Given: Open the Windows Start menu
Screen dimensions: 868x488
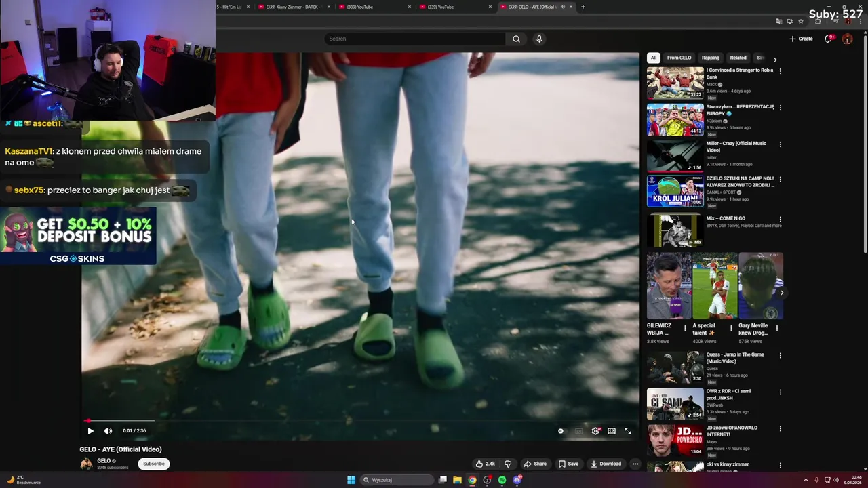Looking at the screenshot, I should [x=351, y=480].
